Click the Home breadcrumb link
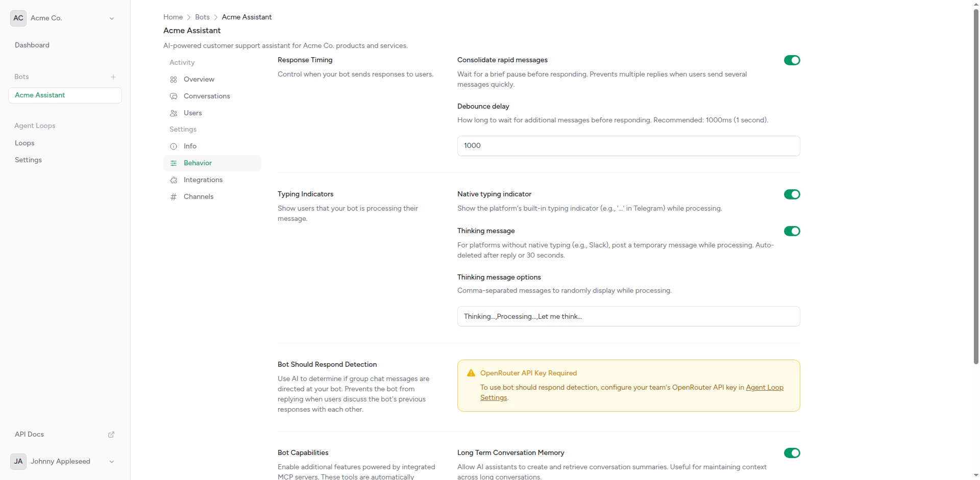Screen dimensions: 980x480 point(173,17)
